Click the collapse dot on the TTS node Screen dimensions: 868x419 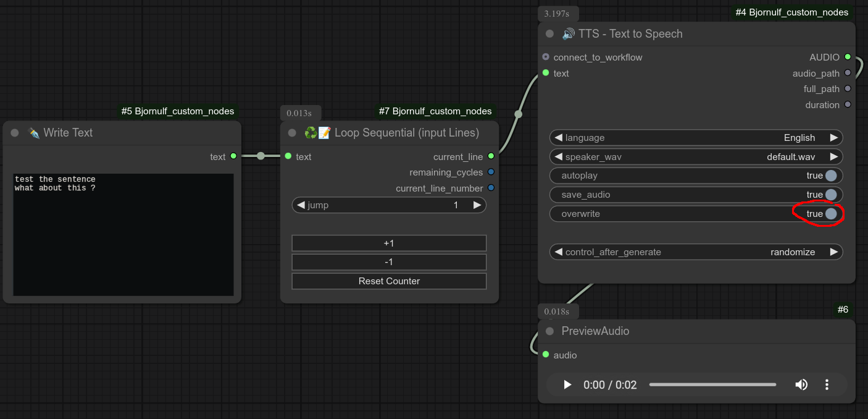tap(549, 34)
